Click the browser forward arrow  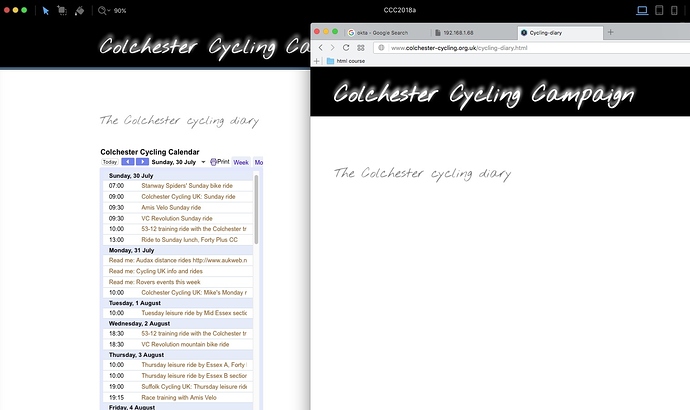coord(334,47)
